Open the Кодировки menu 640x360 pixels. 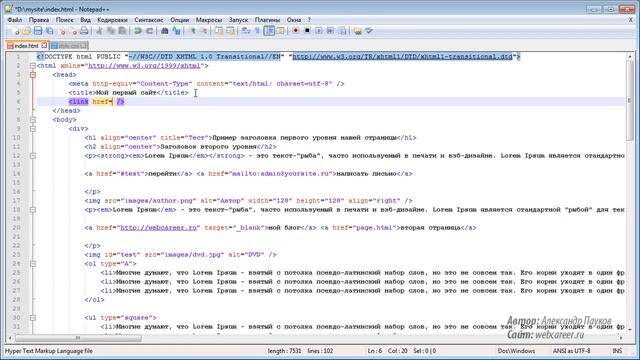click(112, 20)
